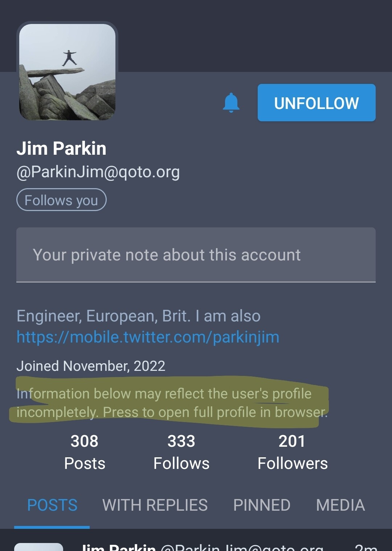Open the mobile.twitter.com/parkinjim link
The image size is (392, 551).
click(148, 337)
